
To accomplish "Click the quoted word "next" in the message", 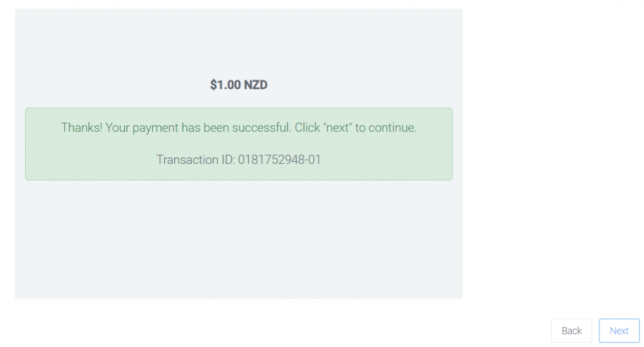I will coord(338,127).
